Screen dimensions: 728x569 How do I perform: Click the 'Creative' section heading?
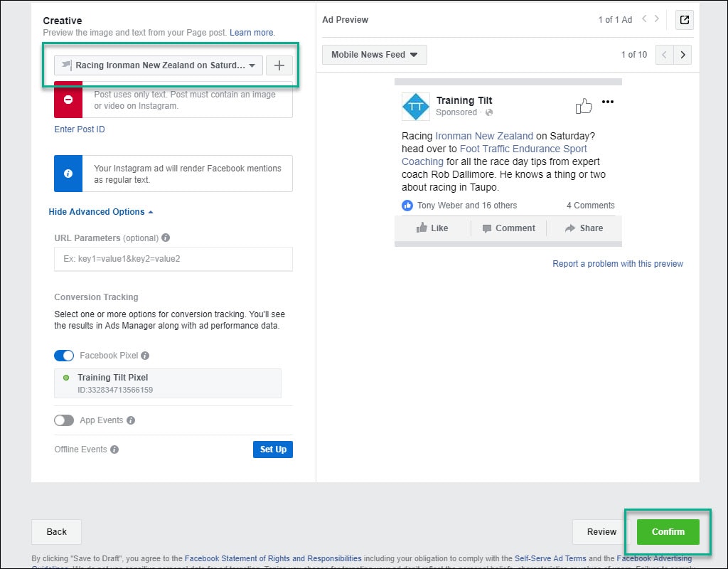coord(63,21)
